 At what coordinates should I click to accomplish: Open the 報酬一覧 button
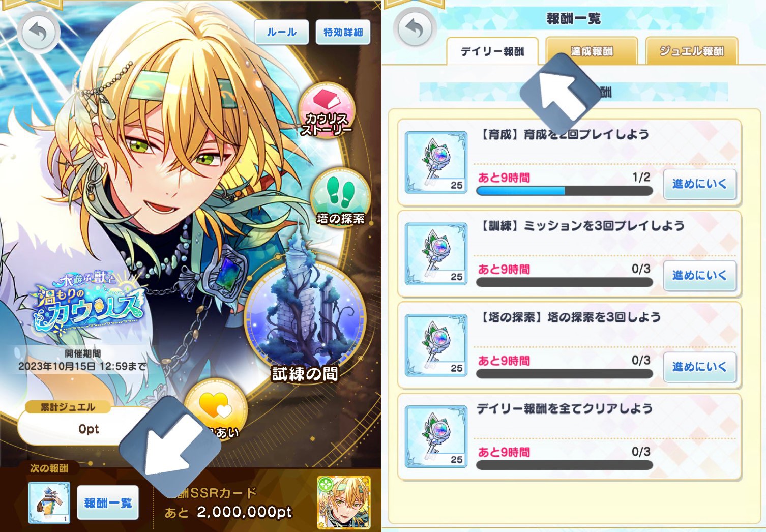(x=108, y=503)
